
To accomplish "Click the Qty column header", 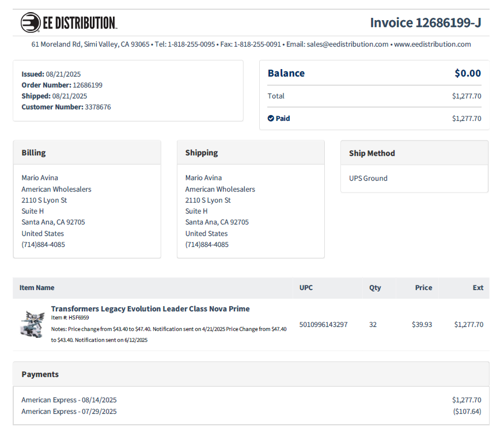I will click(x=375, y=288).
